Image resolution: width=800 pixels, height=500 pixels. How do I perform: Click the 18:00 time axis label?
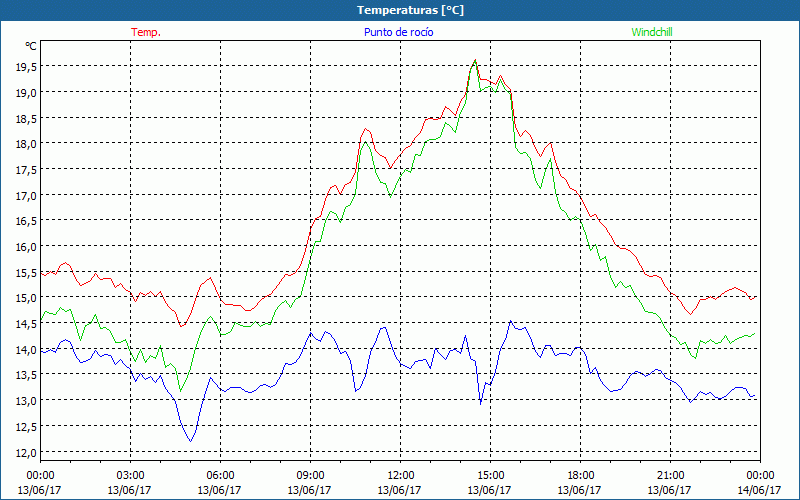pyautogui.click(x=581, y=476)
